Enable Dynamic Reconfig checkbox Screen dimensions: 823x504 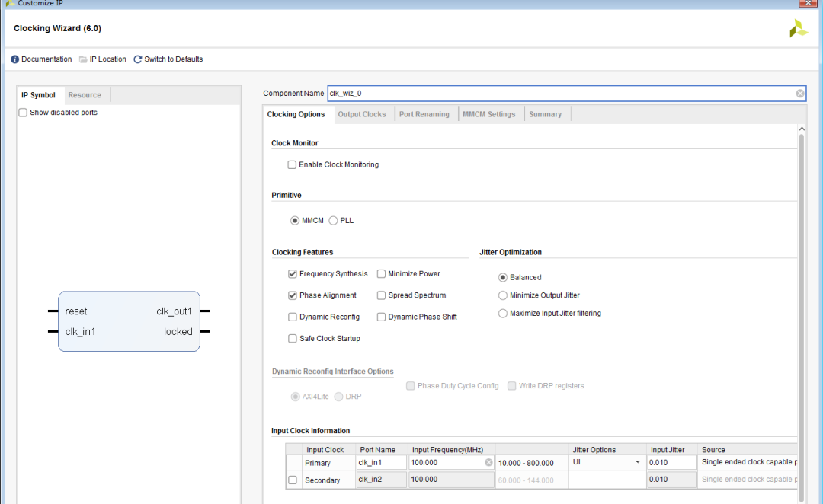point(293,317)
